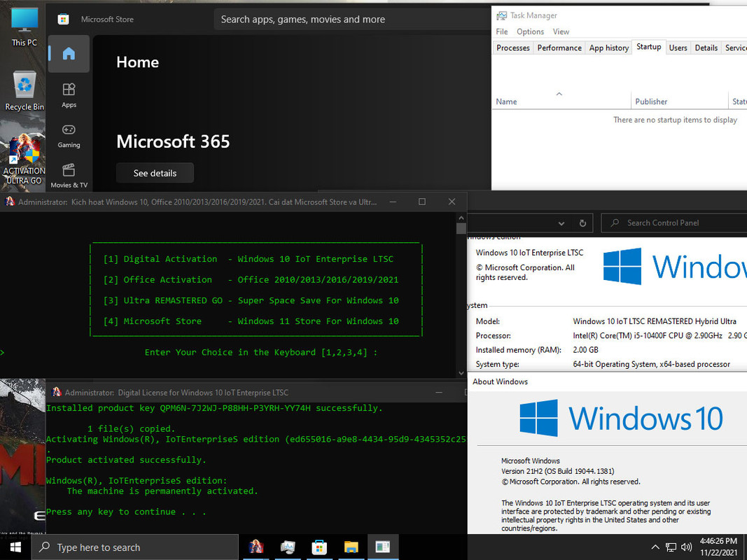Click the Task Manager window icon

coord(501,15)
